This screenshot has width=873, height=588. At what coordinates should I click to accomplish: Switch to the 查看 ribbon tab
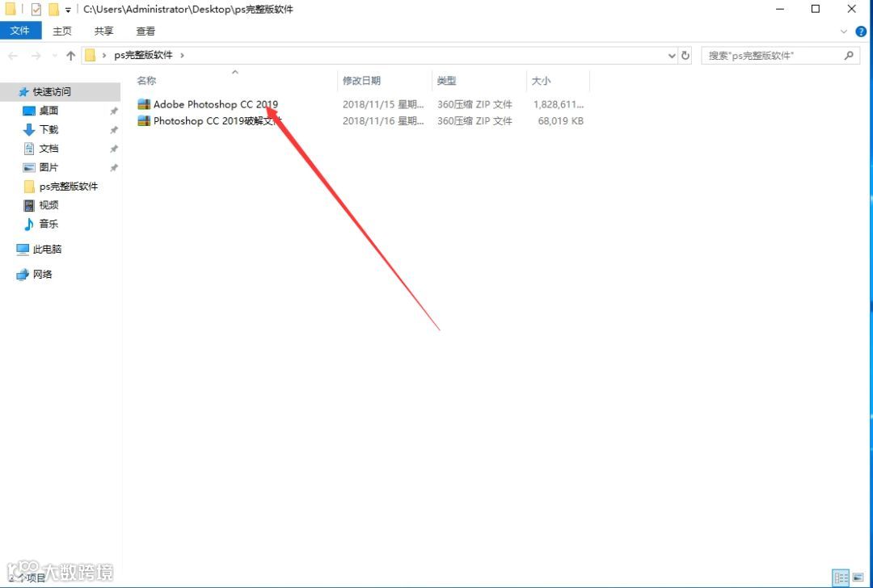[145, 31]
